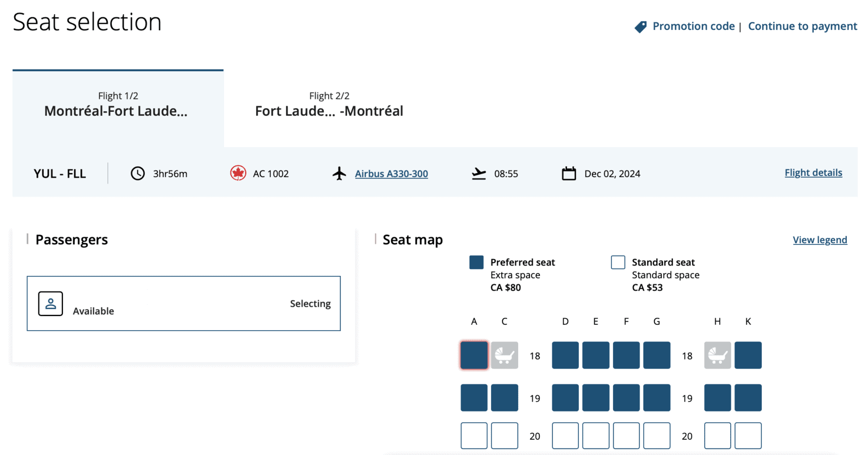Click the flight duration clock icon
Viewport: 868px width, 455px height.
click(x=137, y=173)
